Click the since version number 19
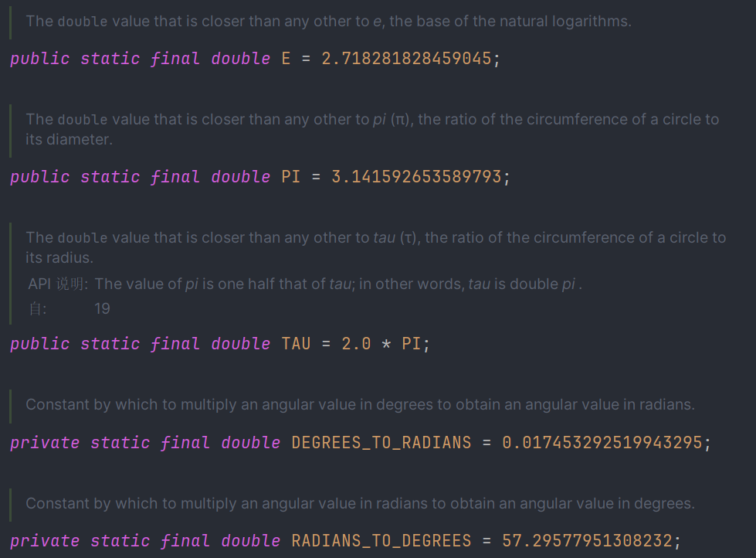 [x=102, y=309]
